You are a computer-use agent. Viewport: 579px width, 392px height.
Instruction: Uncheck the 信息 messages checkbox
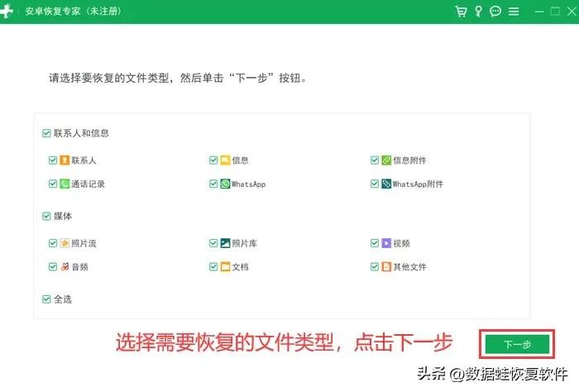click(213, 160)
